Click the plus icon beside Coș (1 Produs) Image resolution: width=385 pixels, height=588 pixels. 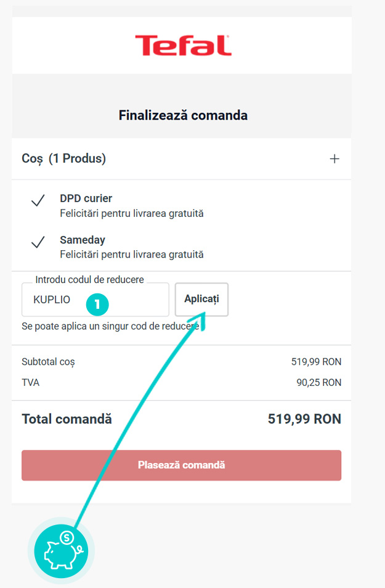click(x=334, y=158)
